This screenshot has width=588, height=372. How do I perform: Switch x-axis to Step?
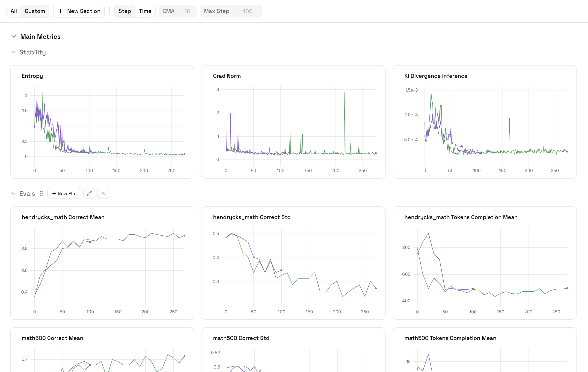tap(125, 11)
